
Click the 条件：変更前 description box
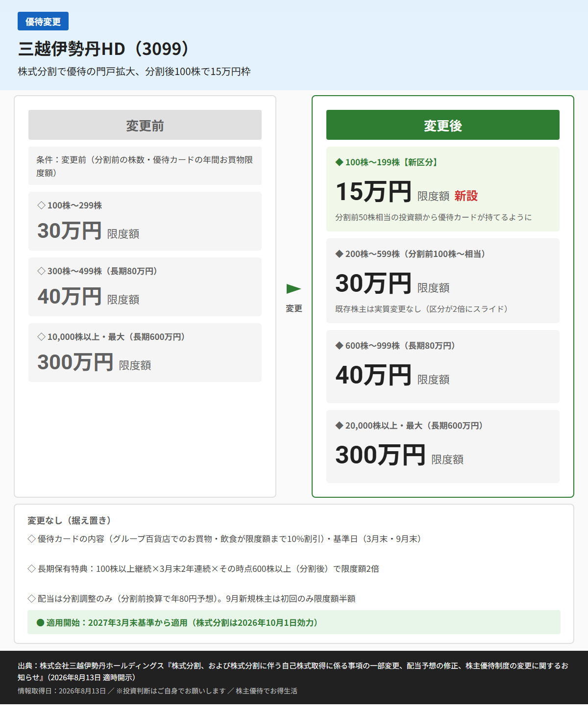coord(145,166)
